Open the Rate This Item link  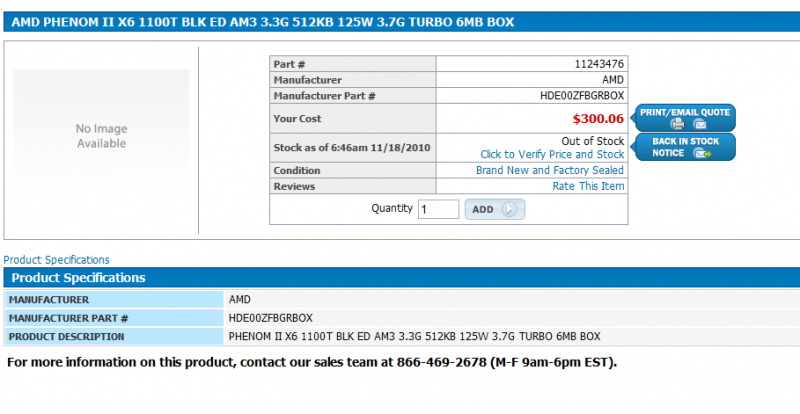point(588,186)
